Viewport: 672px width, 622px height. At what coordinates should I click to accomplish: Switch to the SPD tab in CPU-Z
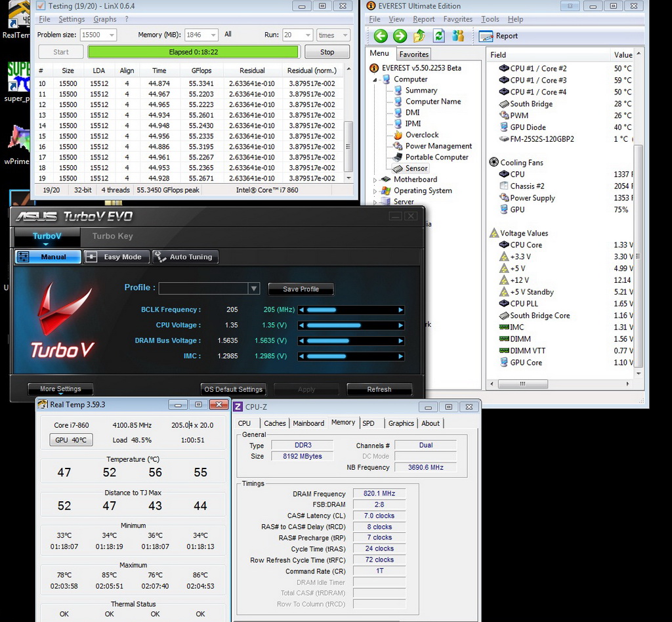tap(368, 423)
